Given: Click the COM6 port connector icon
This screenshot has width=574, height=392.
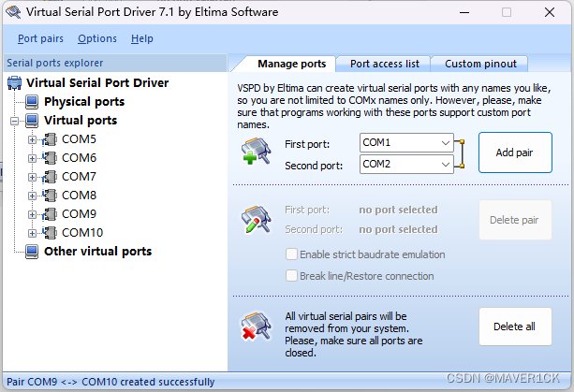Looking at the screenshot, I should 50,158.
